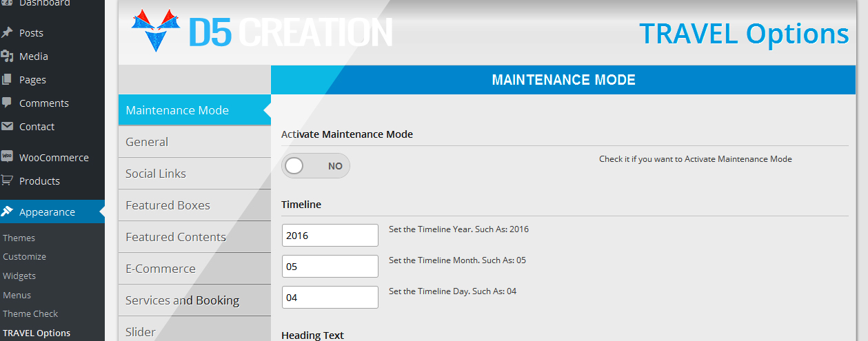Click 'Set the Timeline Month' hint text
The width and height of the screenshot is (868, 341).
pyautogui.click(x=457, y=260)
